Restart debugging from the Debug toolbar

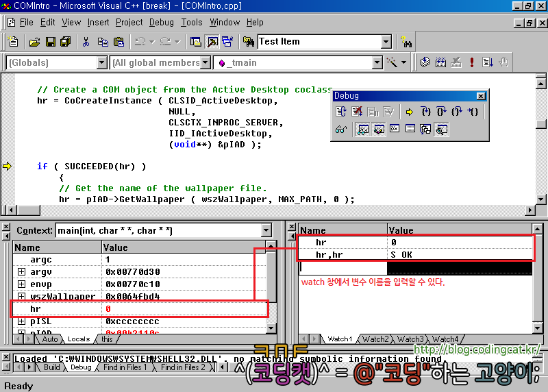coord(340,112)
